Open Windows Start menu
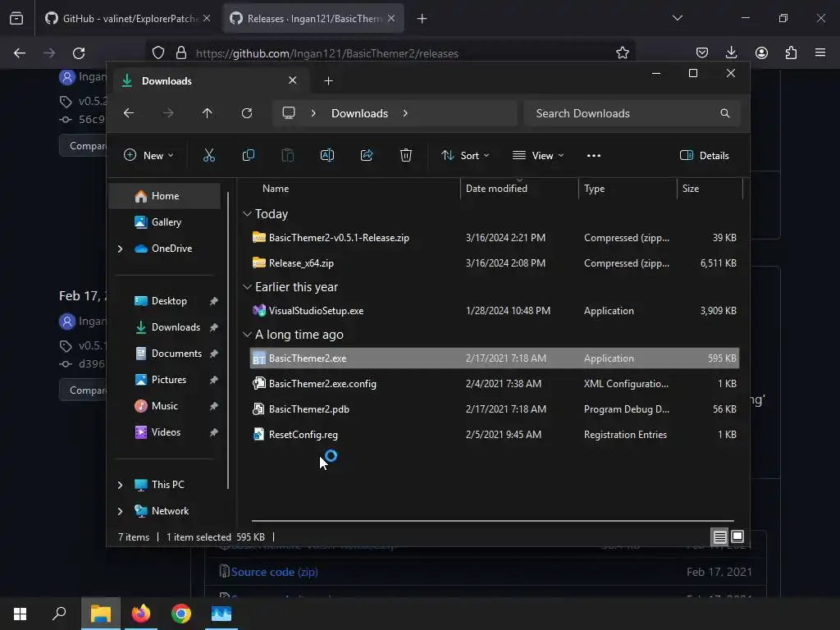Screen dimensions: 840x630 (20, 614)
